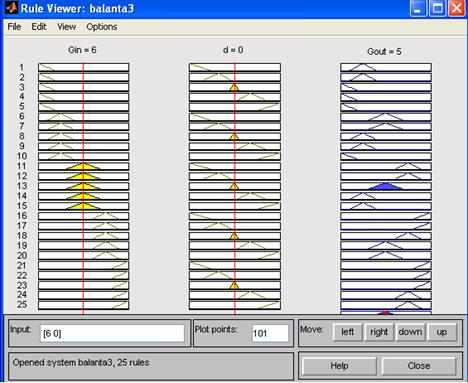
Task: Select rule number 25
Action: tap(22, 304)
